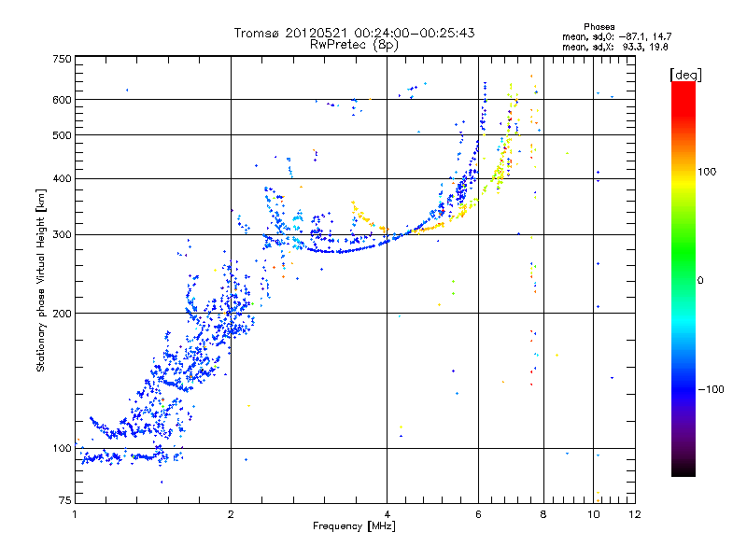The height and width of the screenshot is (560, 747).
Task: Click the x-axis tick label '8'
Action: click(x=543, y=515)
